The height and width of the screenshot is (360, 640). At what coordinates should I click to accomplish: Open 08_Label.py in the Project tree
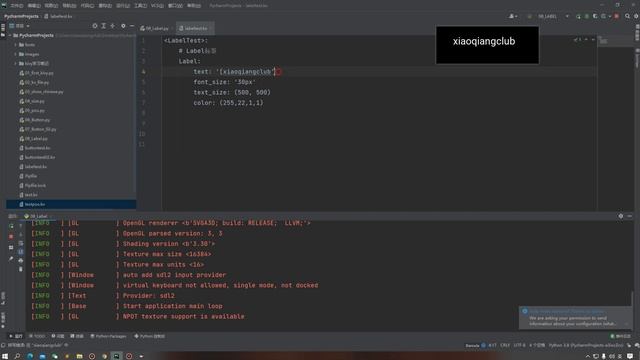pos(33,139)
